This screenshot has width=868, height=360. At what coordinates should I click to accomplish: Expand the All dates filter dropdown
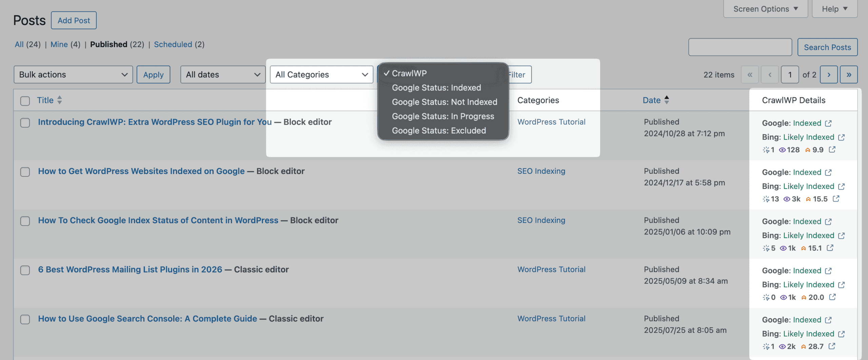point(222,74)
